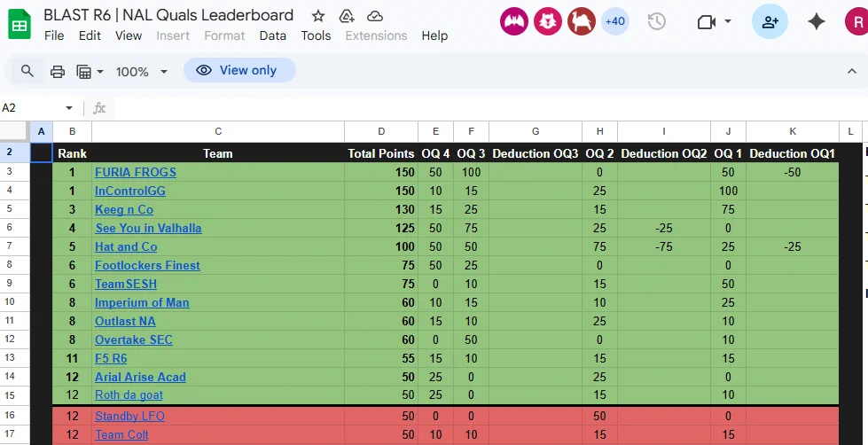Select See You in Valhalla total 125
This screenshot has height=445, width=868.
coord(381,228)
